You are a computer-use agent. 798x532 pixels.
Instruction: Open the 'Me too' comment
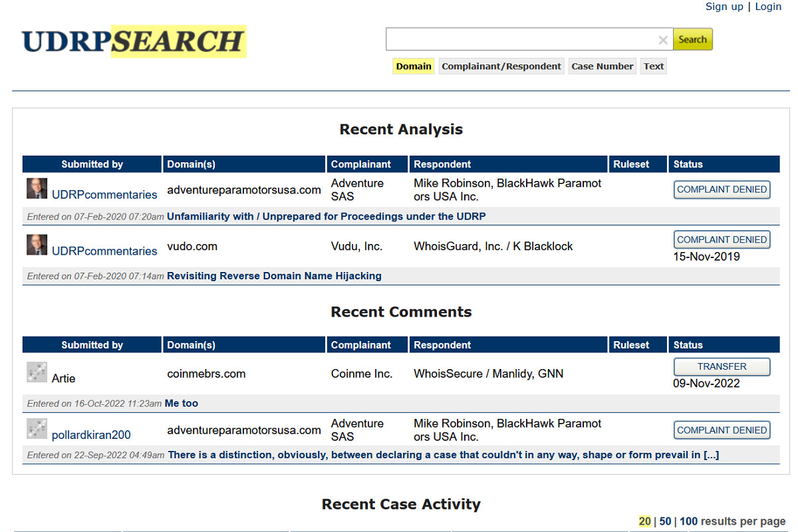point(182,404)
